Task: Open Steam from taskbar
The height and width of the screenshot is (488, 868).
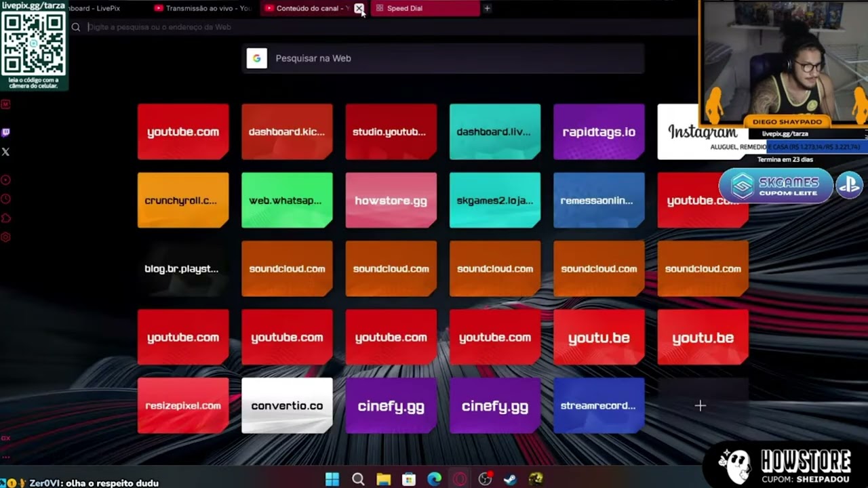Action: tap(510, 479)
